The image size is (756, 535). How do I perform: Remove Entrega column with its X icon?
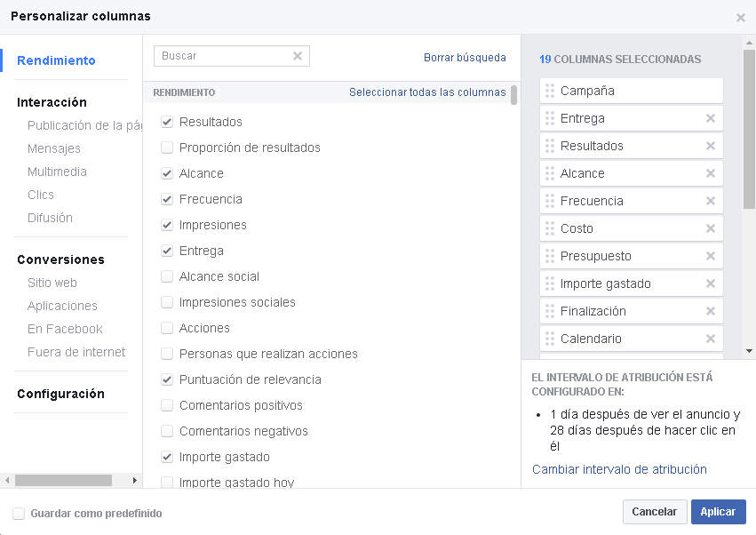(x=710, y=118)
